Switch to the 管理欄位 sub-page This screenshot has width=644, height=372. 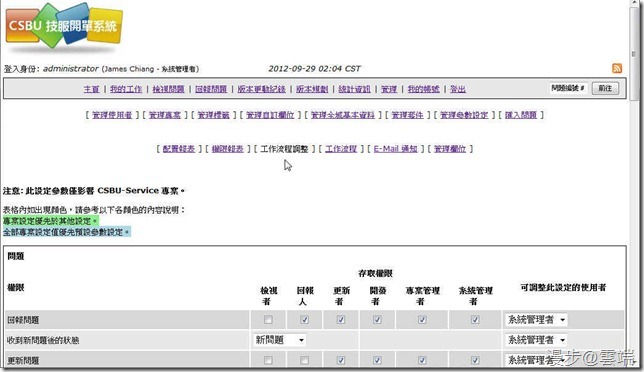pyautogui.click(x=450, y=149)
